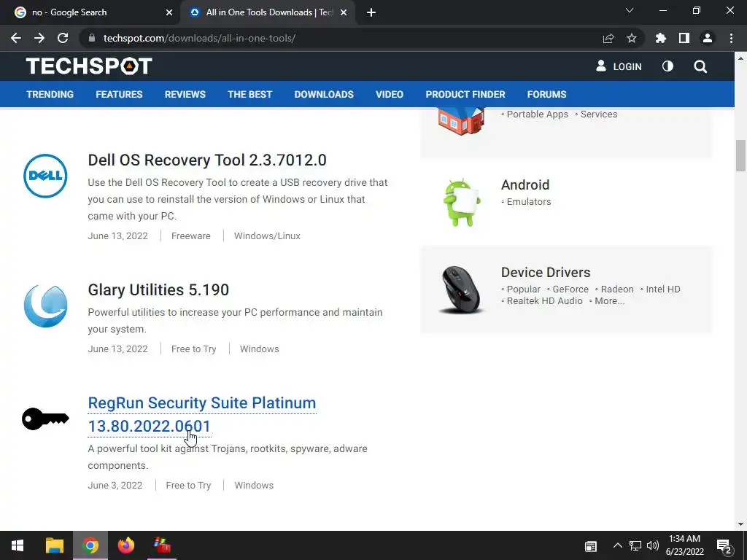Click the taskbar clock showing 1:34 AM
The width and height of the screenshot is (747, 560).
(684, 545)
